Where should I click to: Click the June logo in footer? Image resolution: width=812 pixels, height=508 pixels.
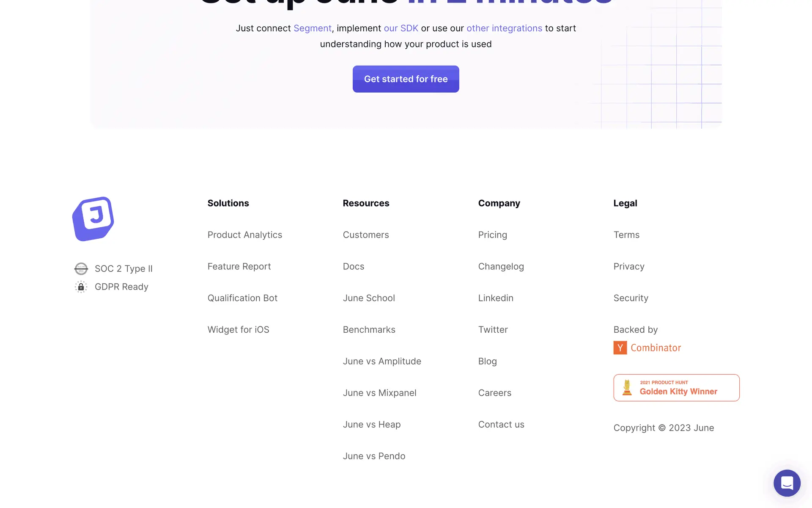pos(93,219)
